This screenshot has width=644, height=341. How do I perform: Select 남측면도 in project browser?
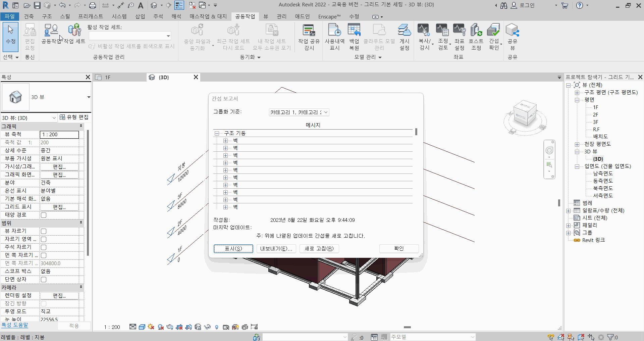tap(603, 174)
